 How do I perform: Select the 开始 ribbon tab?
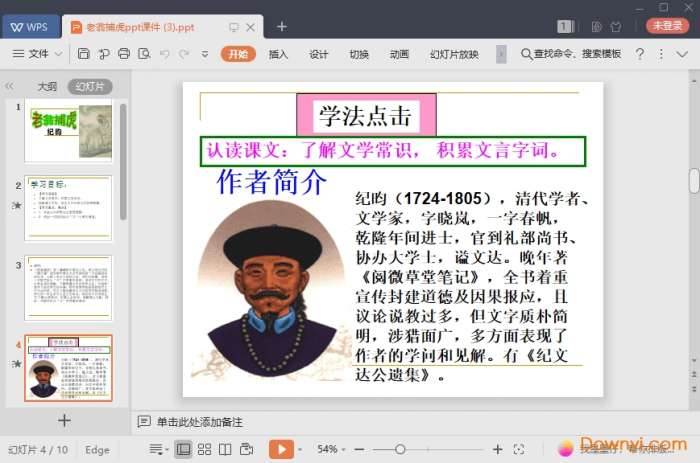tap(238, 54)
